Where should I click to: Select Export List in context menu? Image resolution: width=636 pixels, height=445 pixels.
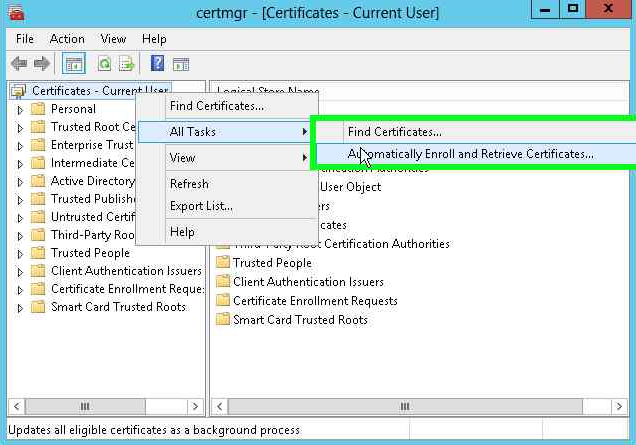pos(227,206)
